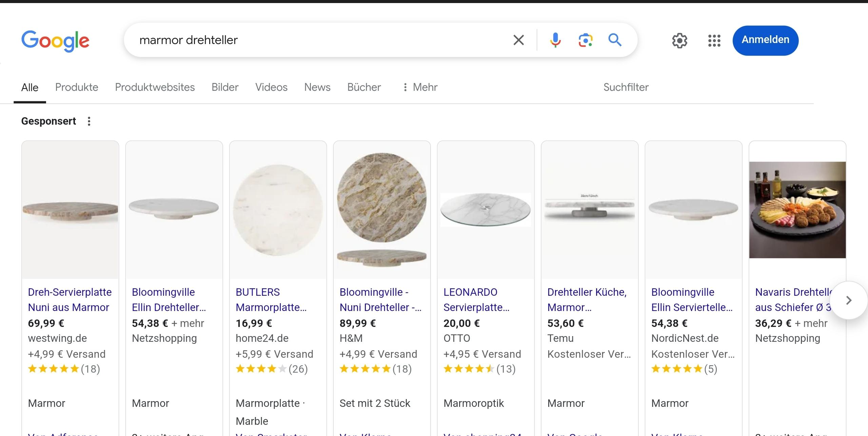Clear the search box text
Screen dimensions: 868x436
coord(518,40)
